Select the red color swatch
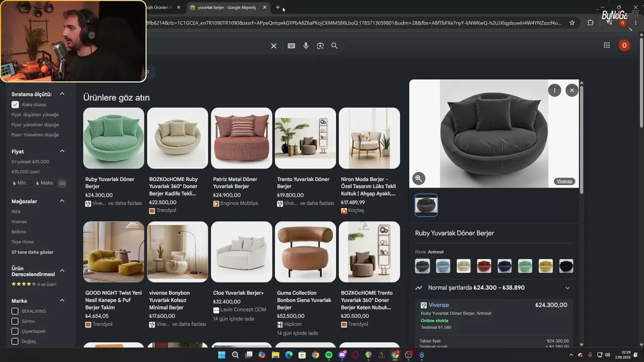This screenshot has height=362, width=644. [484, 266]
